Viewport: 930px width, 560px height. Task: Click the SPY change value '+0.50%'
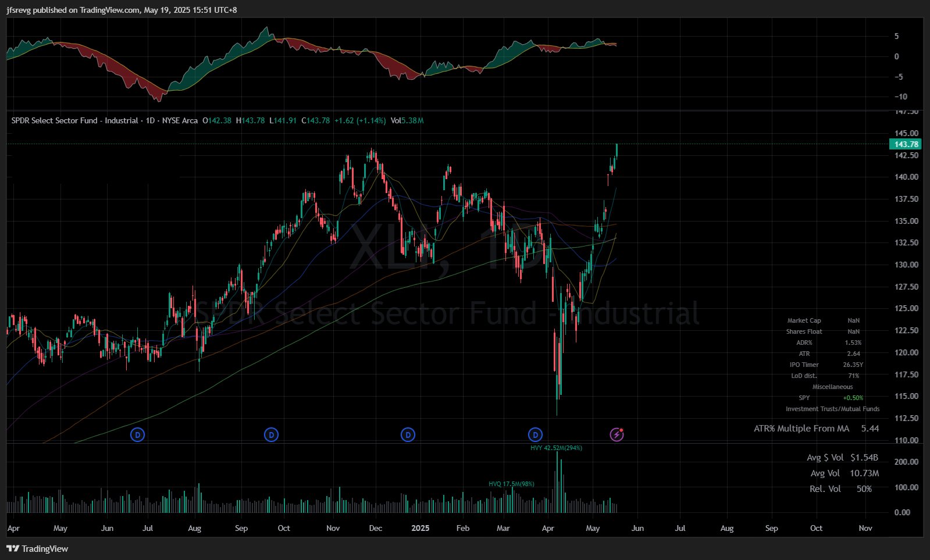[853, 398]
